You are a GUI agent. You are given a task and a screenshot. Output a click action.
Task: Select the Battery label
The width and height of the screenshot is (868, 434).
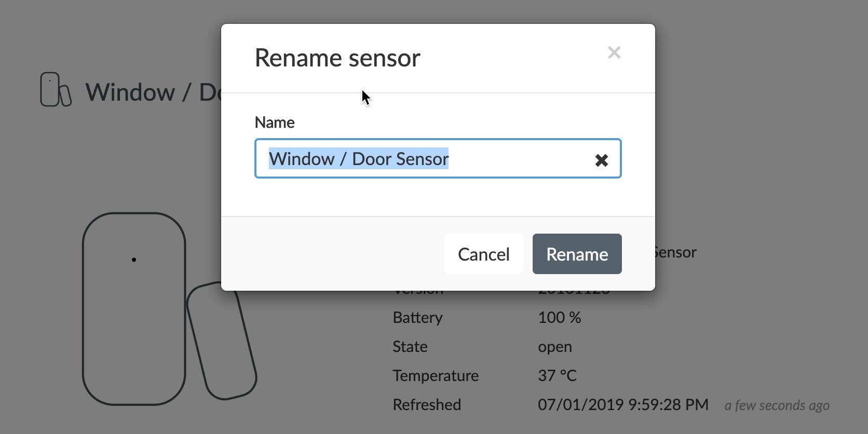click(x=417, y=318)
